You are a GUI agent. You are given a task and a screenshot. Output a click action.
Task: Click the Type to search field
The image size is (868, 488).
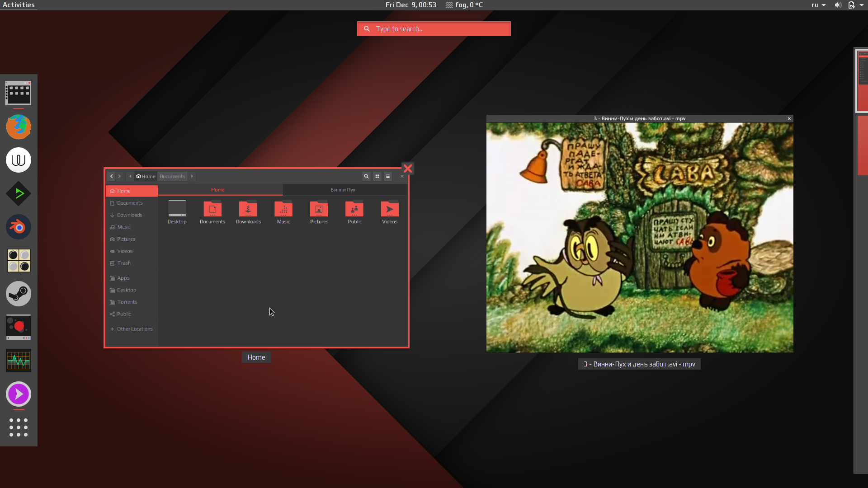pos(434,29)
